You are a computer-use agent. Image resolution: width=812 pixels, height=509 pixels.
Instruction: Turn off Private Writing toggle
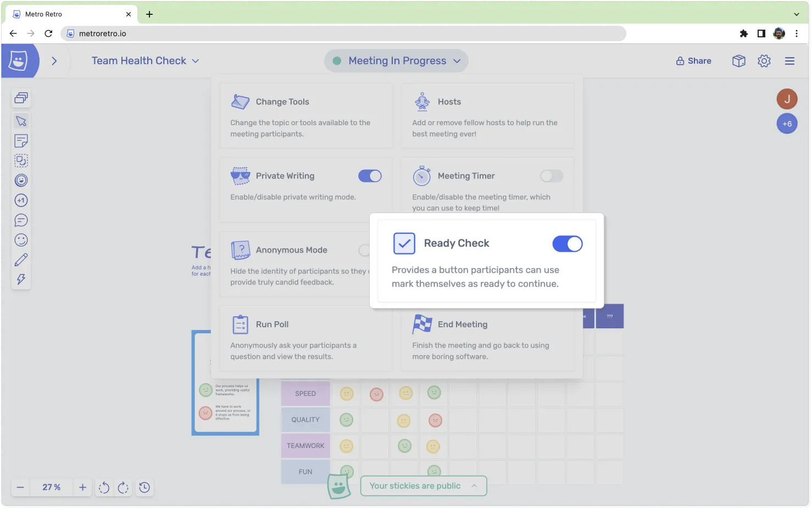[x=370, y=176]
